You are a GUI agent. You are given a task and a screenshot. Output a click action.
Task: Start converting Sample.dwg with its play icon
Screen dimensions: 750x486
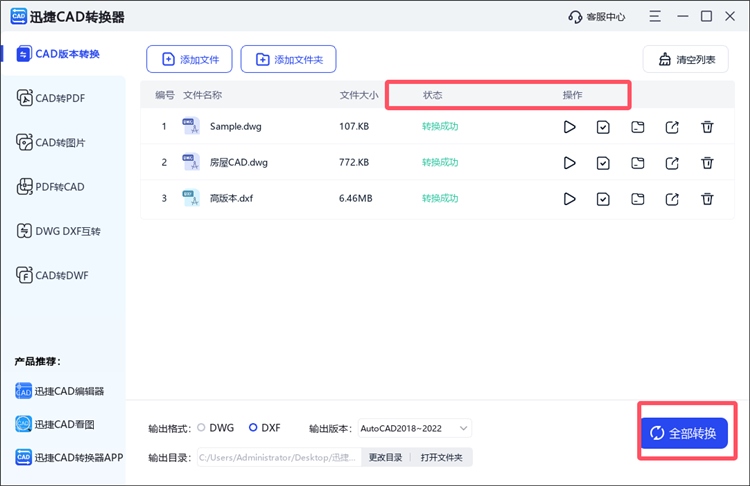(x=569, y=127)
